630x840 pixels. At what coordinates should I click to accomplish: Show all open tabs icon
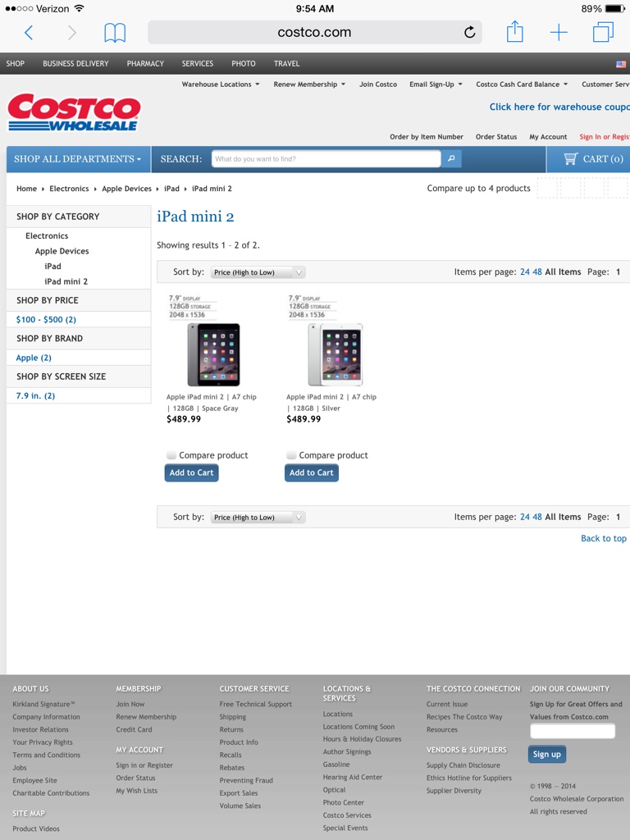[603, 32]
